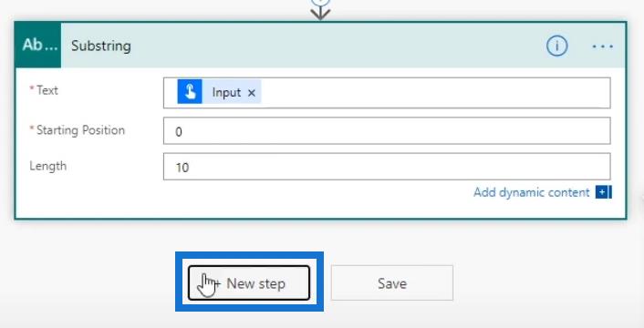Click the Length label

pyautogui.click(x=48, y=166)
